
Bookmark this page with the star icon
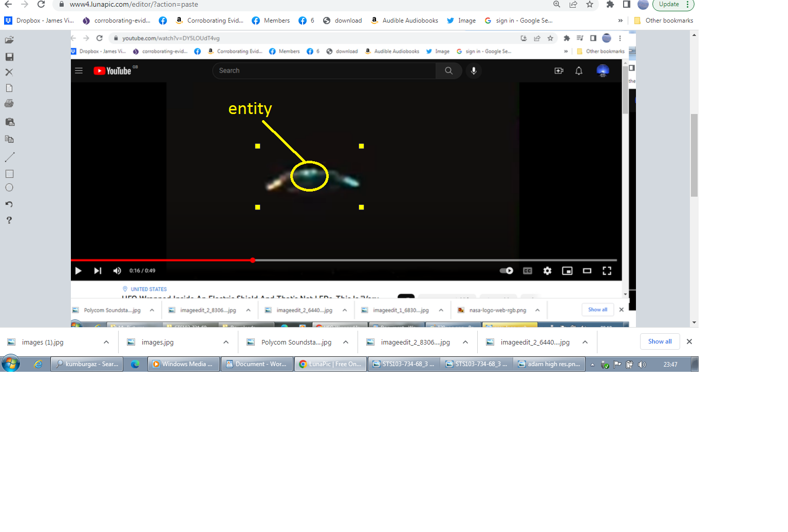click(x=590, y=5)
